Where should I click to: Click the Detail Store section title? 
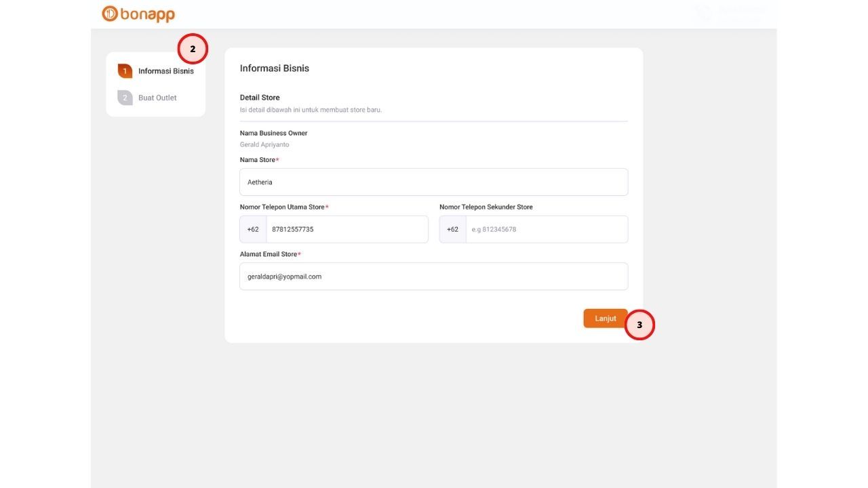[260, 98]
